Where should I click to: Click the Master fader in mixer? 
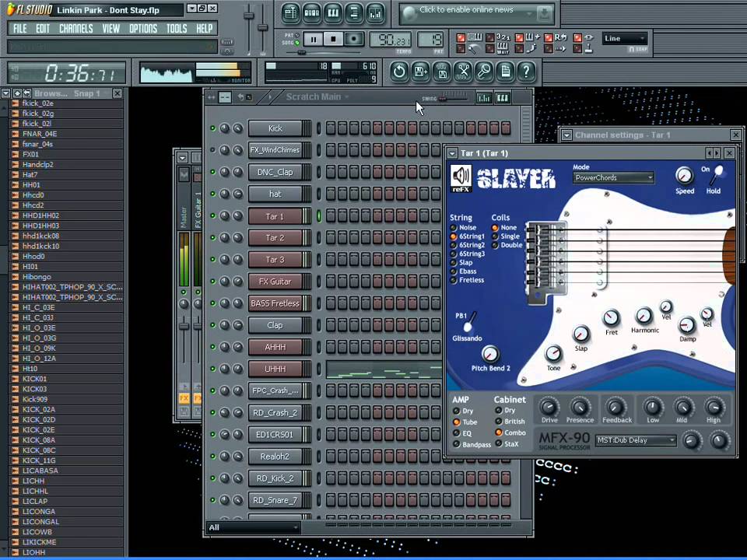[184, 326]
